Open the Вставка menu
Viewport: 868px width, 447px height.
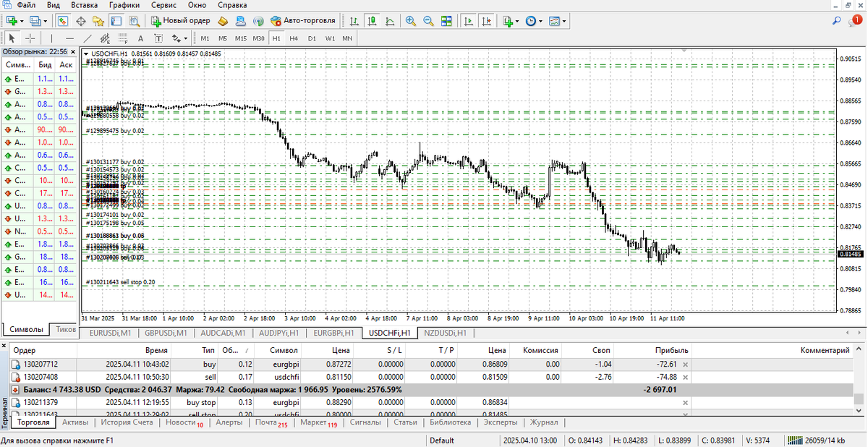[x=85, y=5]
